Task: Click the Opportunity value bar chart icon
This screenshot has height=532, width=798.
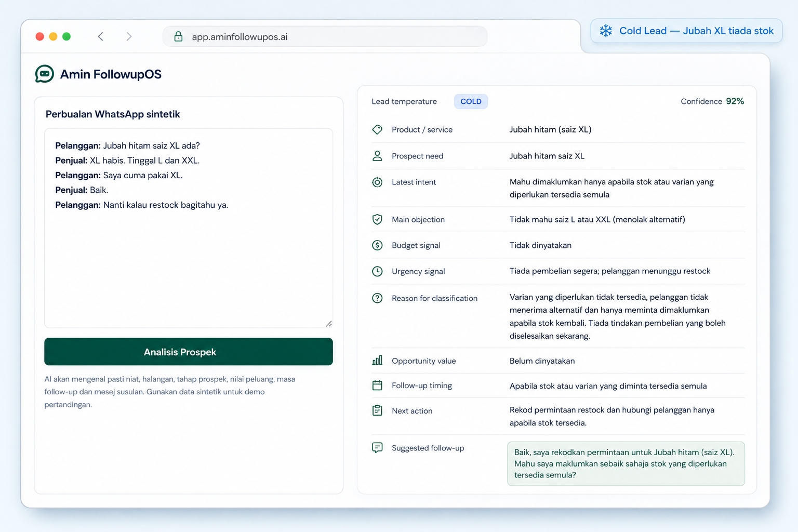Action: (377, 361)
